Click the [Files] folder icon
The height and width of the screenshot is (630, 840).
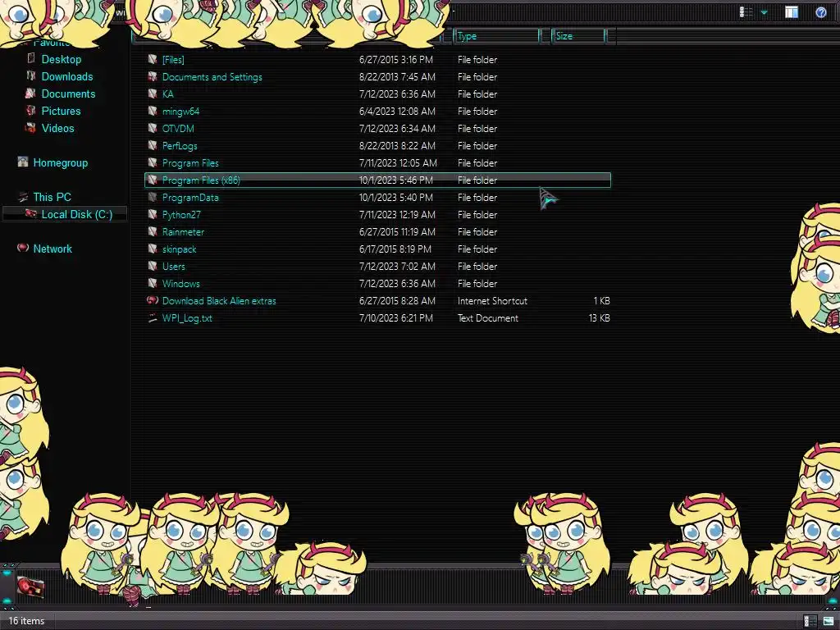[153, 59]
